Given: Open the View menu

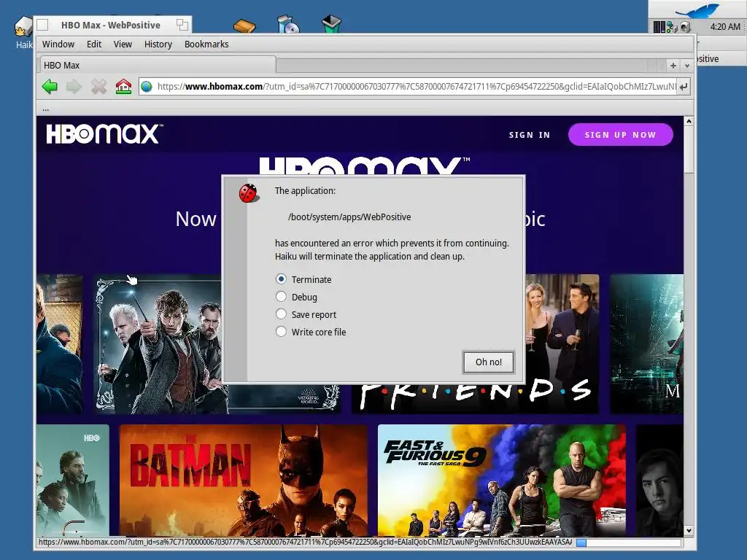Looking at the screenshot, I should [123, 44].
